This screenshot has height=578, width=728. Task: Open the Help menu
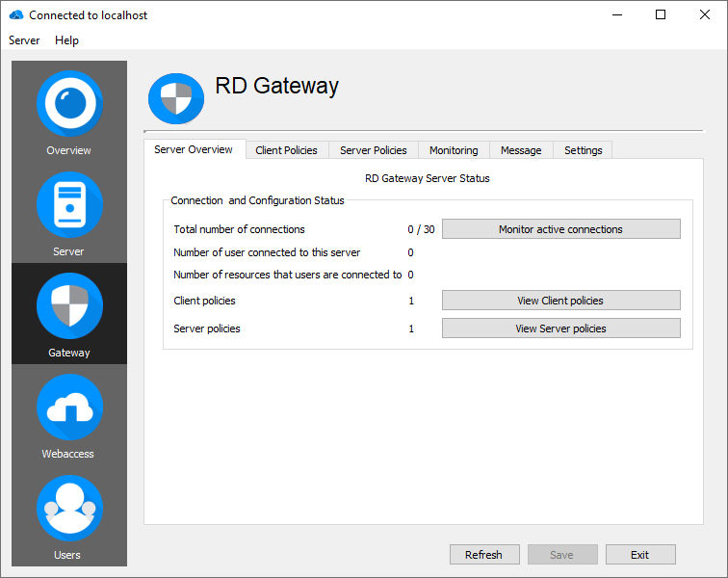coord(66,40)
